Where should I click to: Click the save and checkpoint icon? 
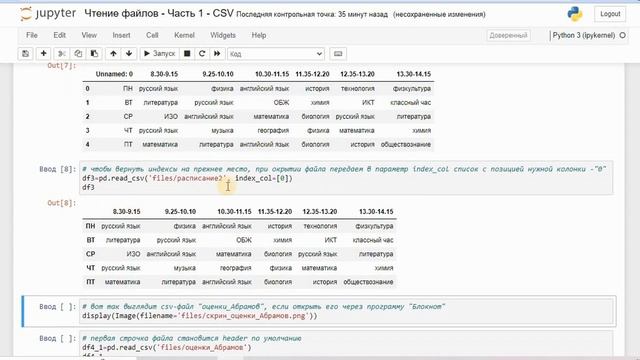26,54
